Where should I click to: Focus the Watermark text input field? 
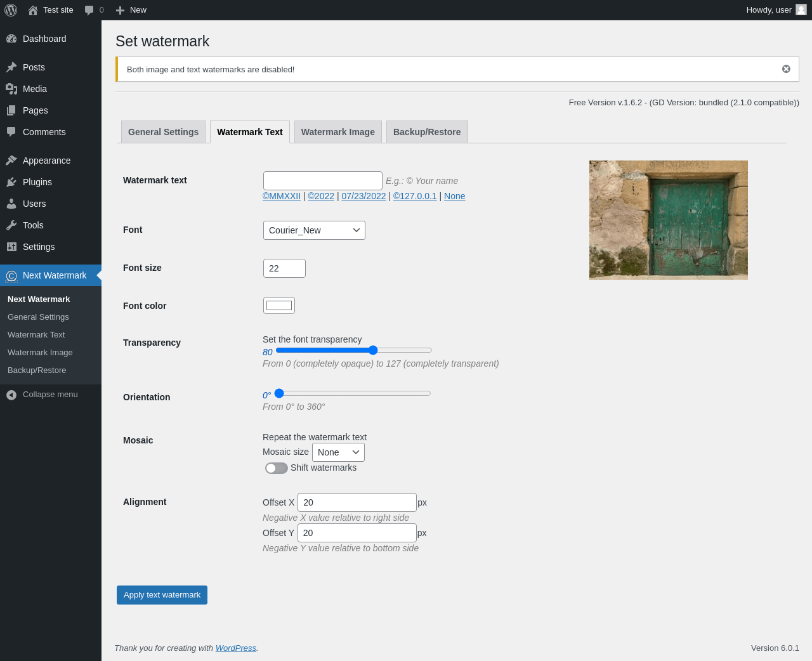pyautogui.click(x=323, y=181)
